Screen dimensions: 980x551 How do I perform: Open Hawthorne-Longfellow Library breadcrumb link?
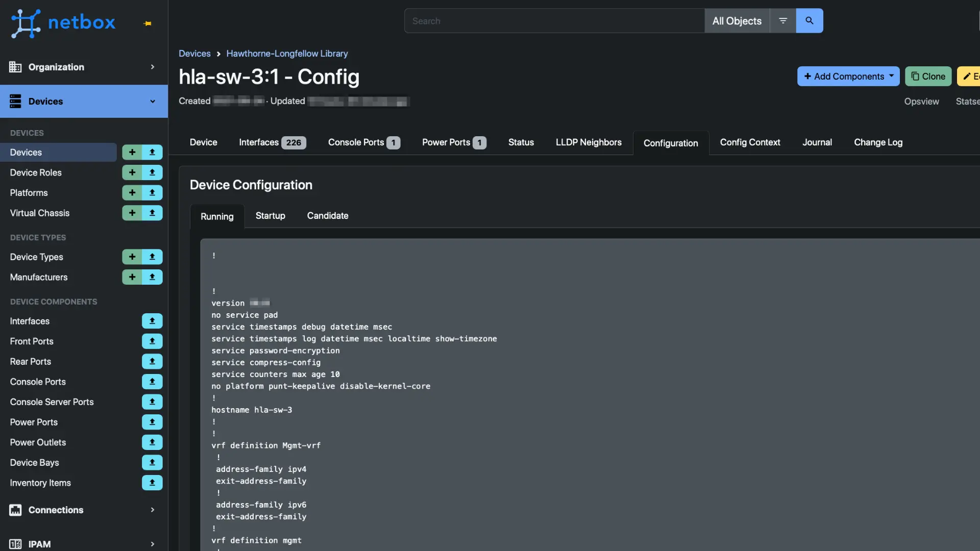click(x=287, y=54)
